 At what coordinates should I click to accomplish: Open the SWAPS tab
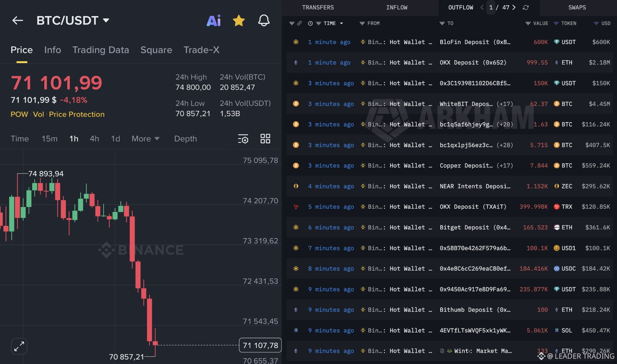pos(577,8)
